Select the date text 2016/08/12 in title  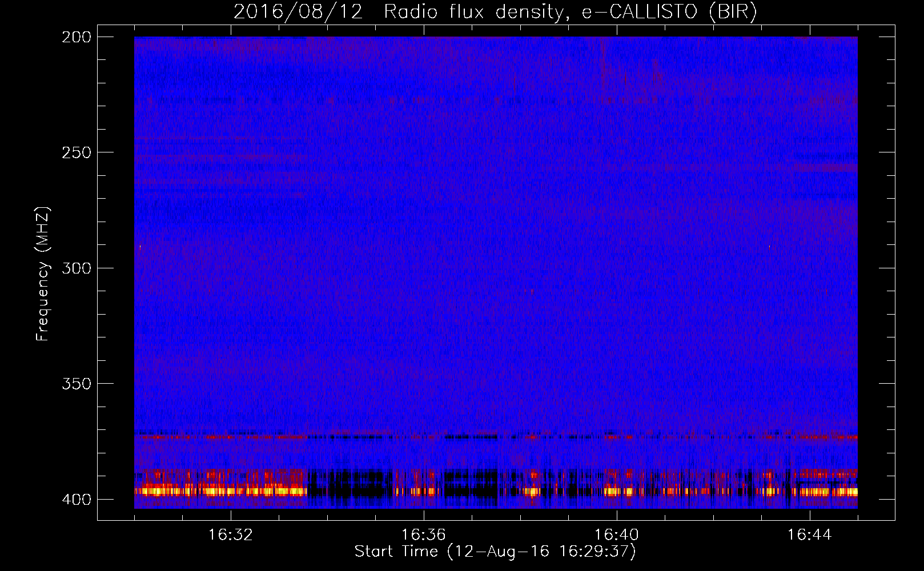298,11
